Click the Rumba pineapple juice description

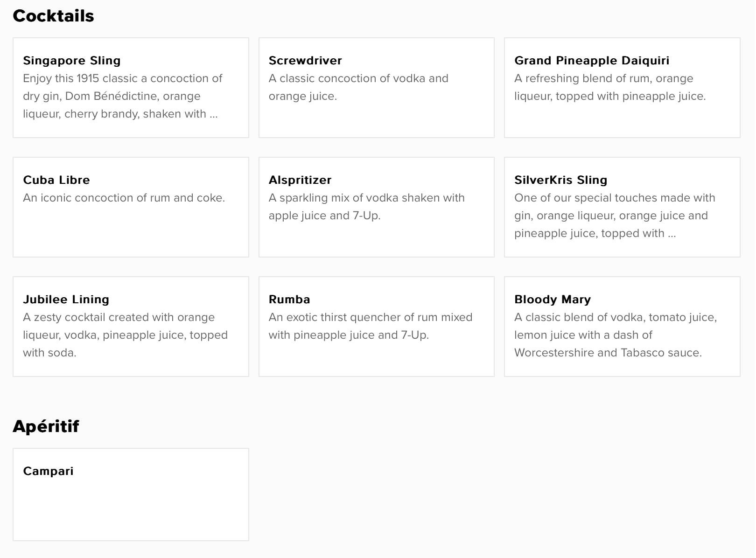371,326
